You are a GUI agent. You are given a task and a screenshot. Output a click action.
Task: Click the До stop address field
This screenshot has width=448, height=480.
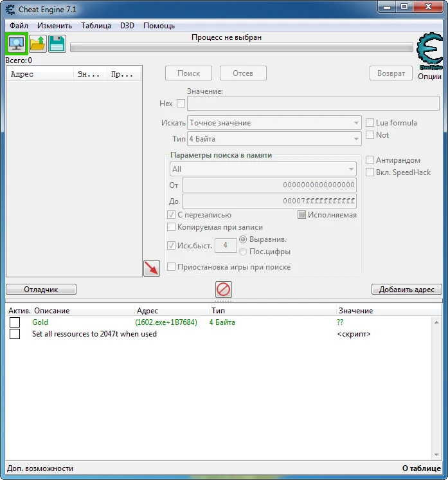click(x=269, y=201)
